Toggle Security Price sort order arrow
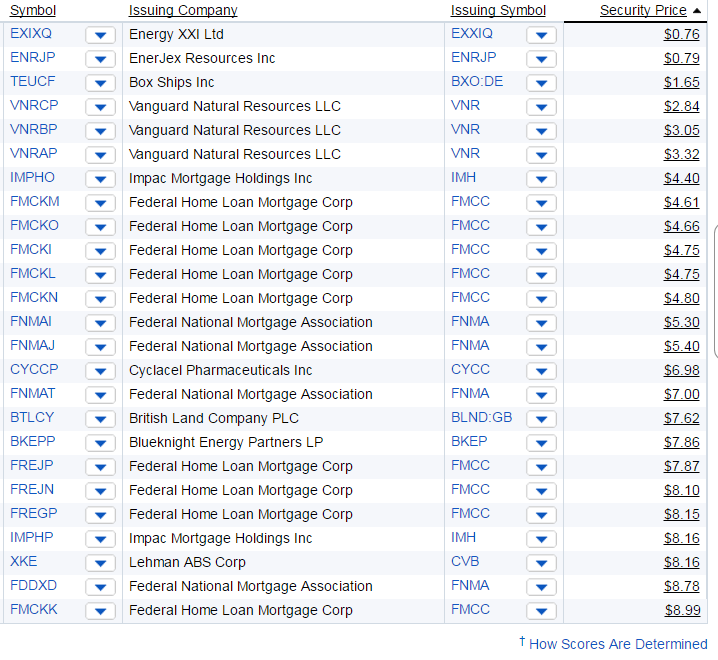This screenshot has width=718, height=660. point(697,11)
